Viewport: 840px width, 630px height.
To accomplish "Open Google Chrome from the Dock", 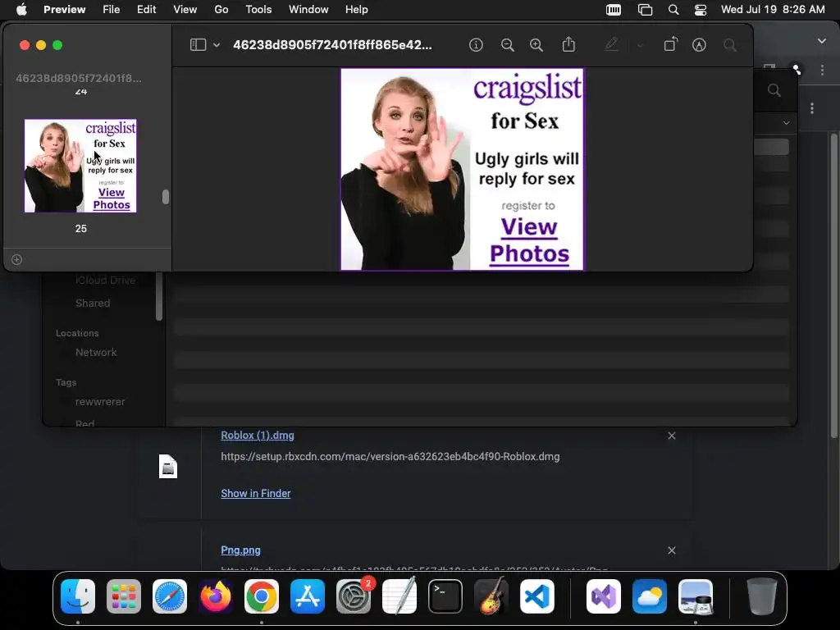I will pos(262,596).
